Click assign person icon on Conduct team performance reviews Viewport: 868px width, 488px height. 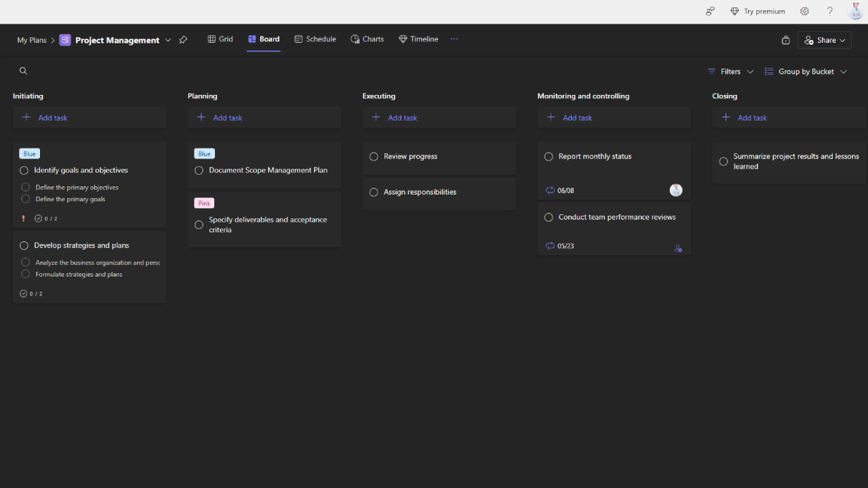pyautogui.click(x=678, y=248)
